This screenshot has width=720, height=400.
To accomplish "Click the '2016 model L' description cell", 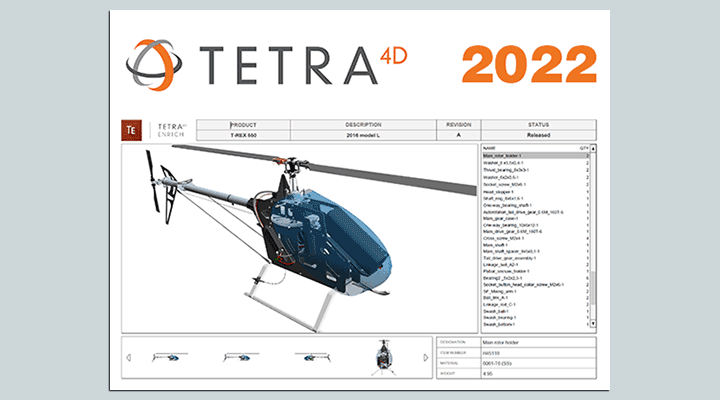I will pyautogui.click(x=363, y=135).
